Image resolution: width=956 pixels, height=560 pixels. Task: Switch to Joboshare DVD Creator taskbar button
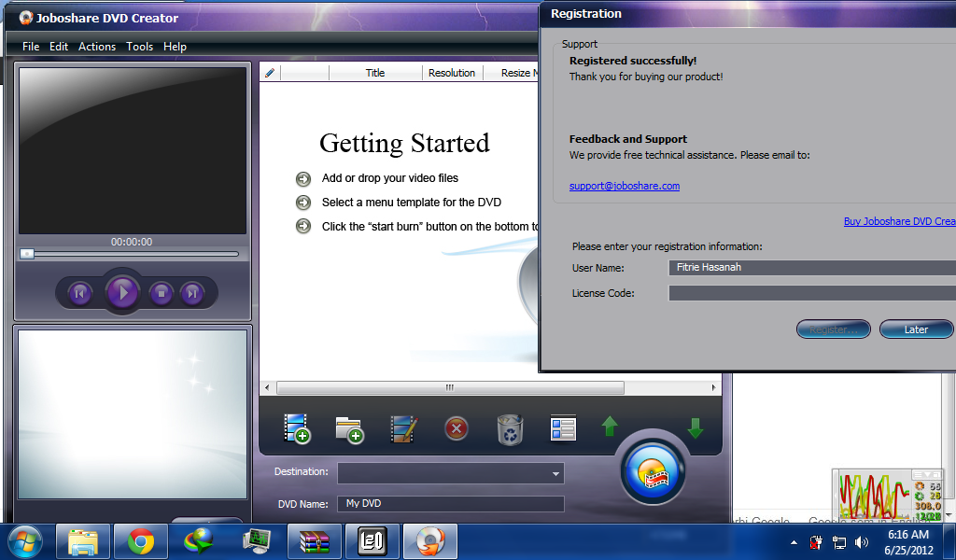click(x=429, y=541)
